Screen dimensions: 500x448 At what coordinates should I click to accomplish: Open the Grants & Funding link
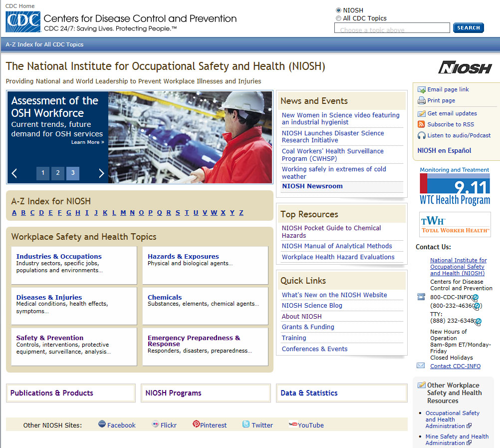(308, 327)
